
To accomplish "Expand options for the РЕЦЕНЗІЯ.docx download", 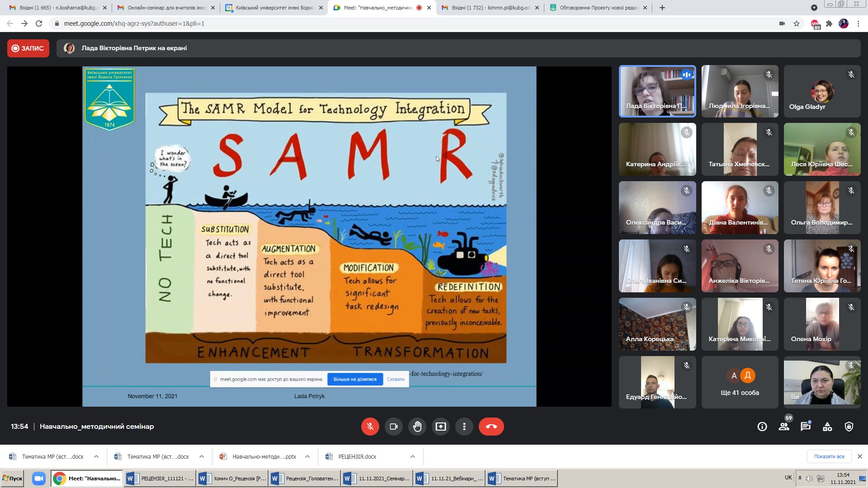I will coord(413,456).
